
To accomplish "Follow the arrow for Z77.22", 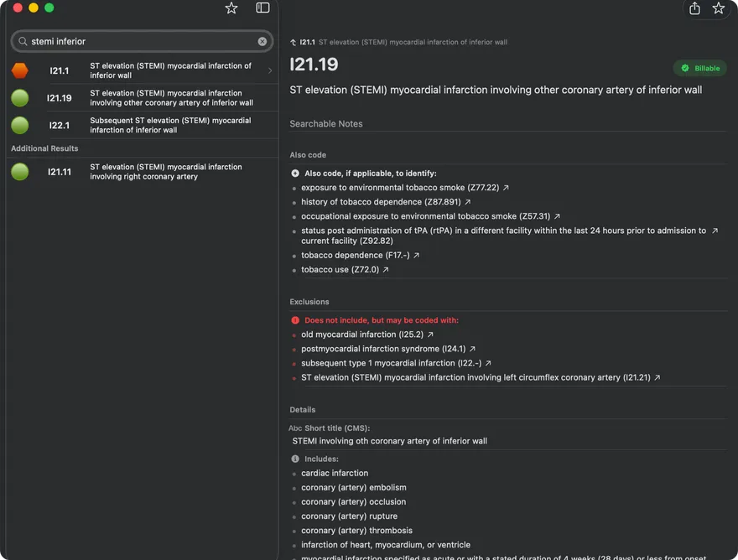I will (506, 188).
